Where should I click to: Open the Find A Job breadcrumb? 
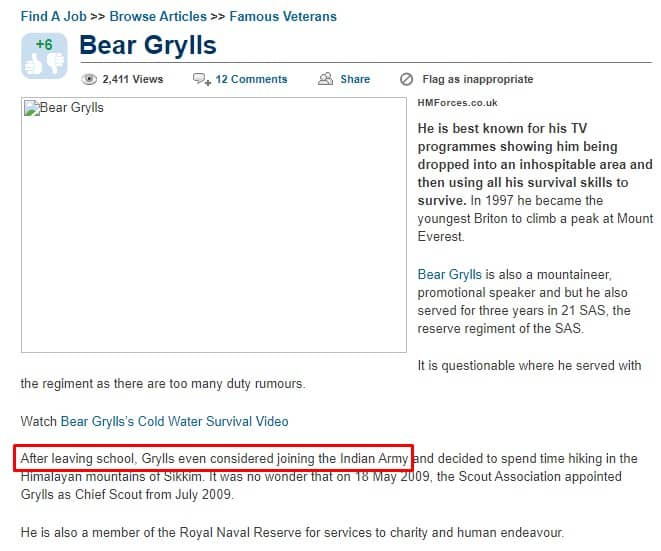pos(54,16)
